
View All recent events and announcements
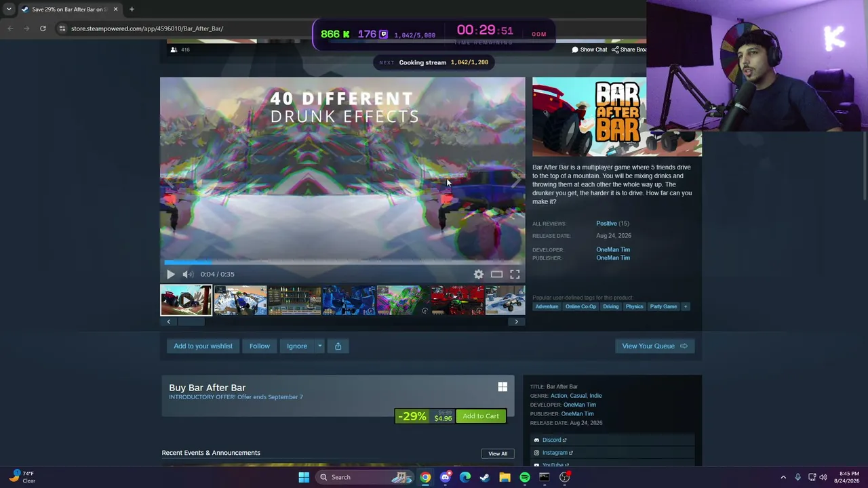pyautogui.click(x=498, y=453)
